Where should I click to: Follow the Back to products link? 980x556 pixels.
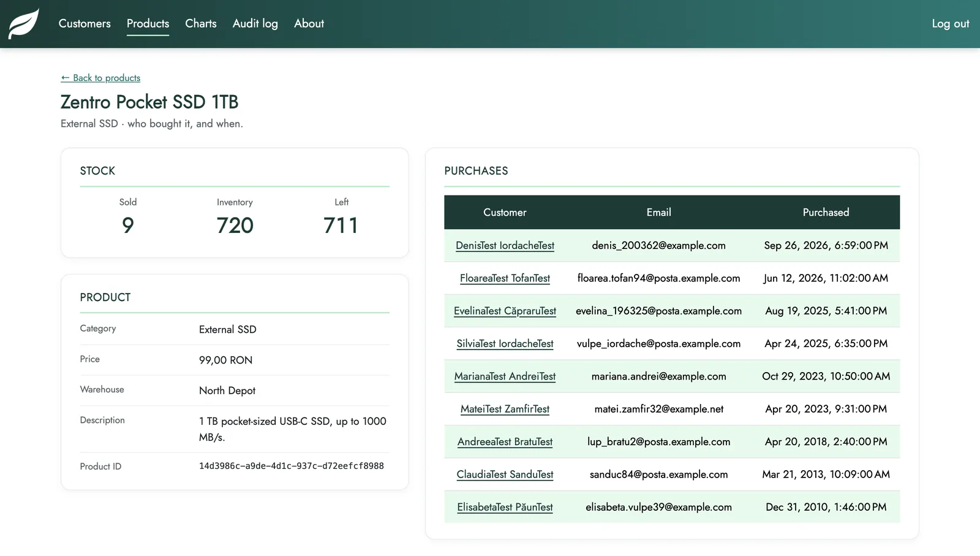[x=100, y=78]
